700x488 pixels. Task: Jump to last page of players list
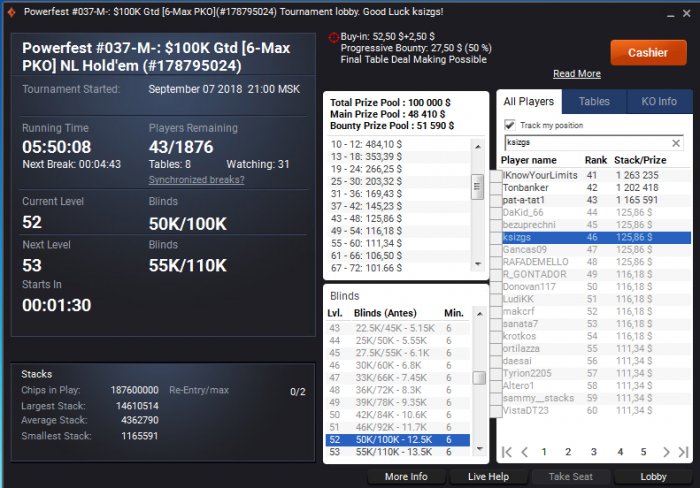click(x=683, y=452)
